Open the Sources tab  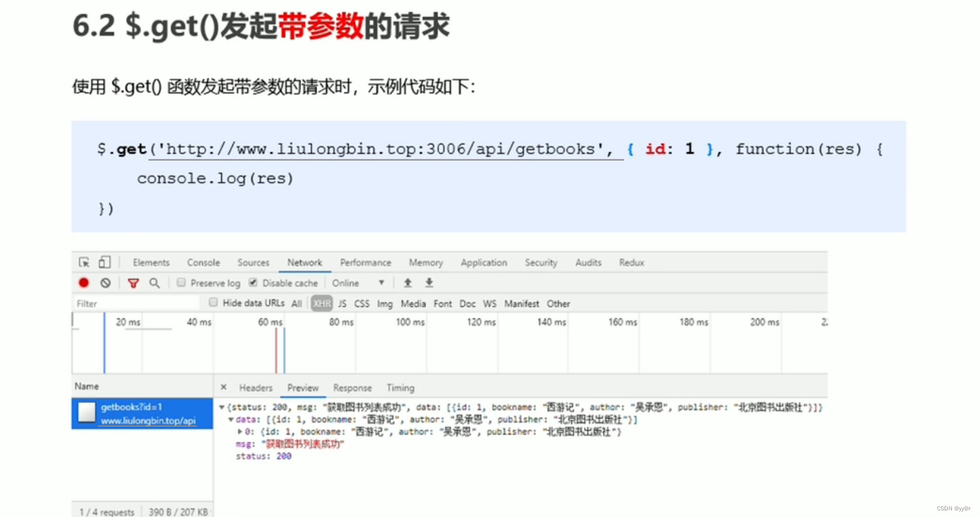tap(253, 263)
